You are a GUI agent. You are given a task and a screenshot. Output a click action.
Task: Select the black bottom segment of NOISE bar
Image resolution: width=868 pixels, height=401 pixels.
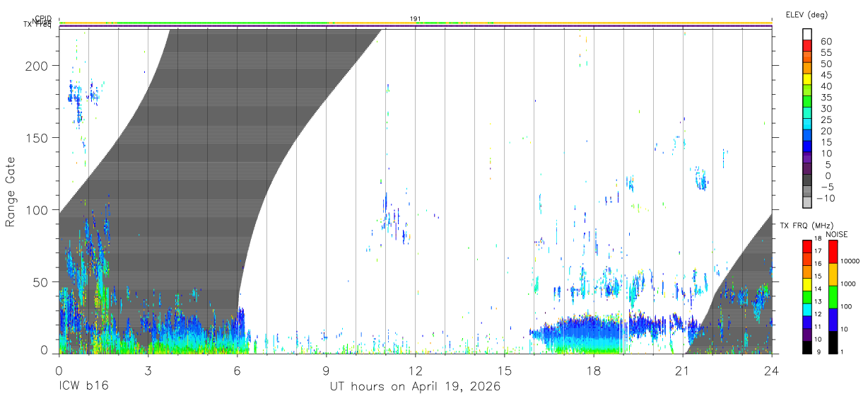pyautogui.click(x=833, y=341)
